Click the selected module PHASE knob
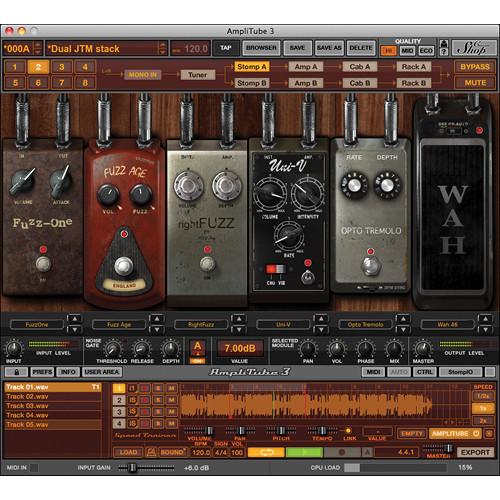 point(365,349)
